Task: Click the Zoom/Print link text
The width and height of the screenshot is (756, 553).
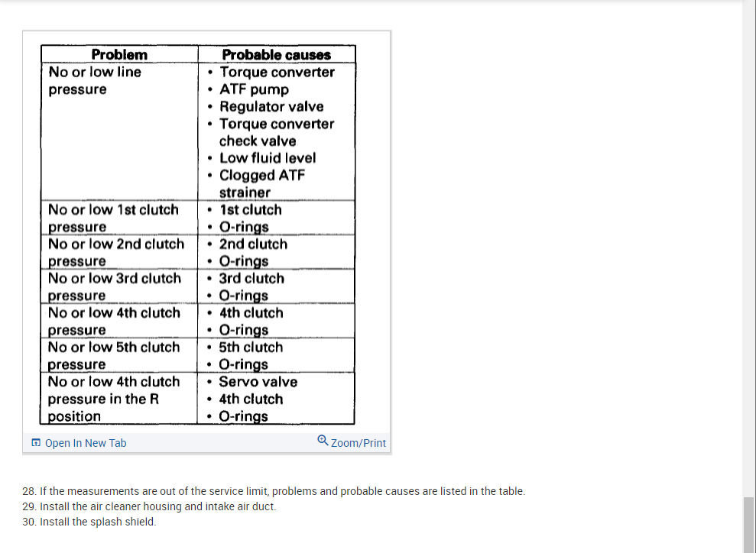Action: 359,443
